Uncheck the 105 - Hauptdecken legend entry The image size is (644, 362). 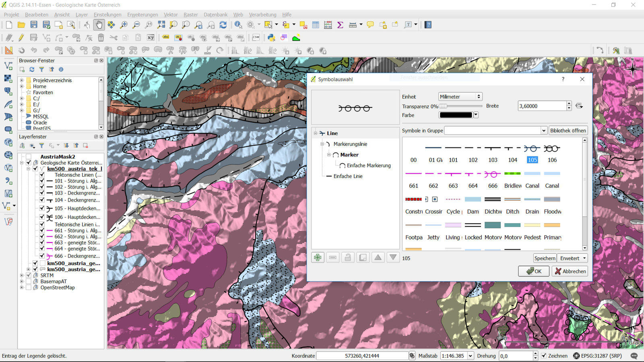[x=42, y=208]
